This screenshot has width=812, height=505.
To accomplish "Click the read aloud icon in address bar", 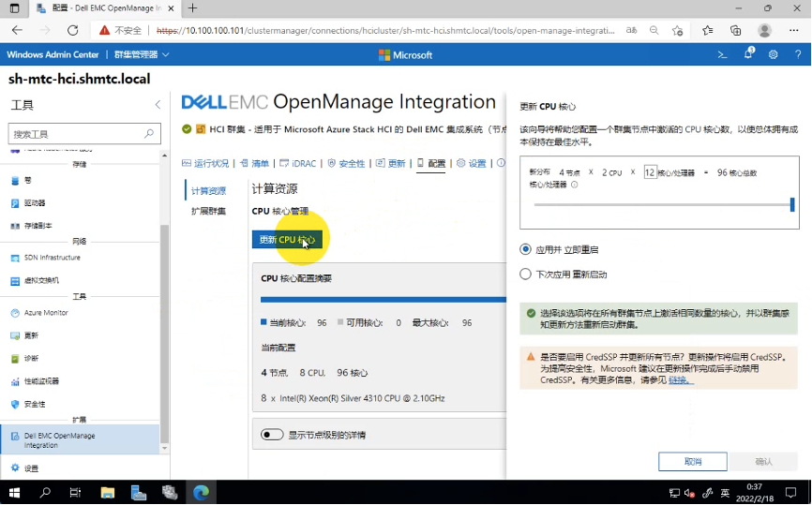I will click(631, 31).
